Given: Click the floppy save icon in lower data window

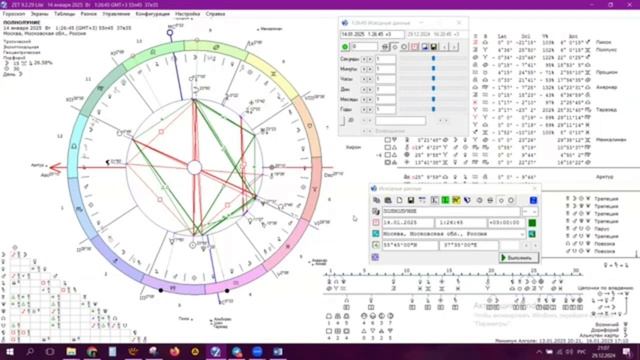Looking at the screenshot, I should [x=411, y=200].
